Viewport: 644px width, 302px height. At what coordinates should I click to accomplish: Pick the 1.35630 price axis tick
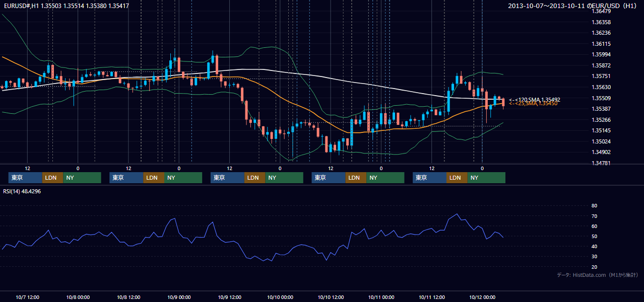click(x=601, y=87)
